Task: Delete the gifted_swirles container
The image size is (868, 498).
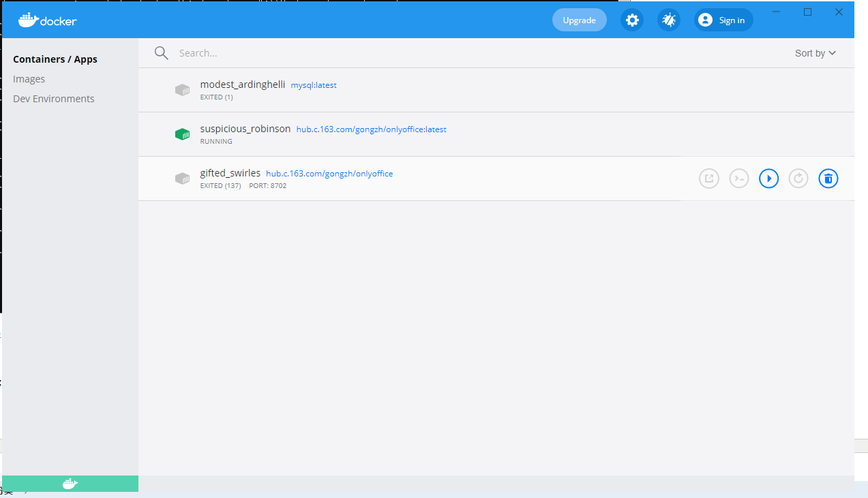Action: (x=828, y=178)
